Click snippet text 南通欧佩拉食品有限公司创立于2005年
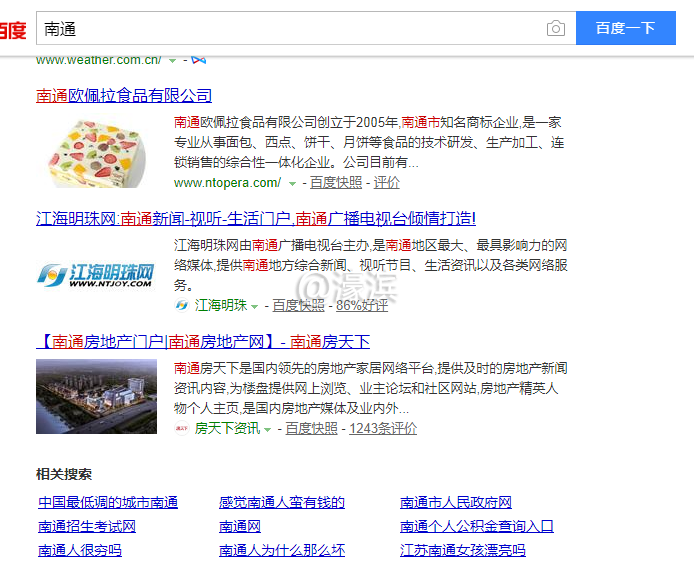 [286, 122]
